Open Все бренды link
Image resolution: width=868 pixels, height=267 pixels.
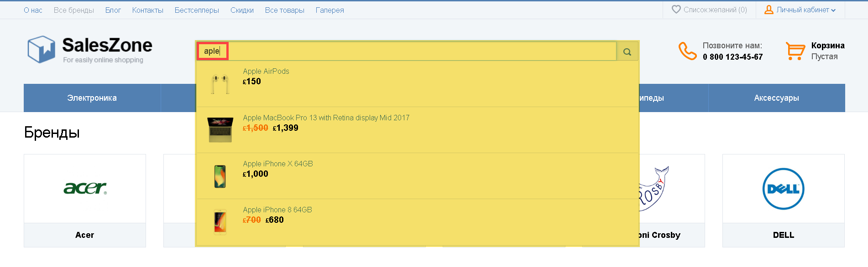[73, 10]
